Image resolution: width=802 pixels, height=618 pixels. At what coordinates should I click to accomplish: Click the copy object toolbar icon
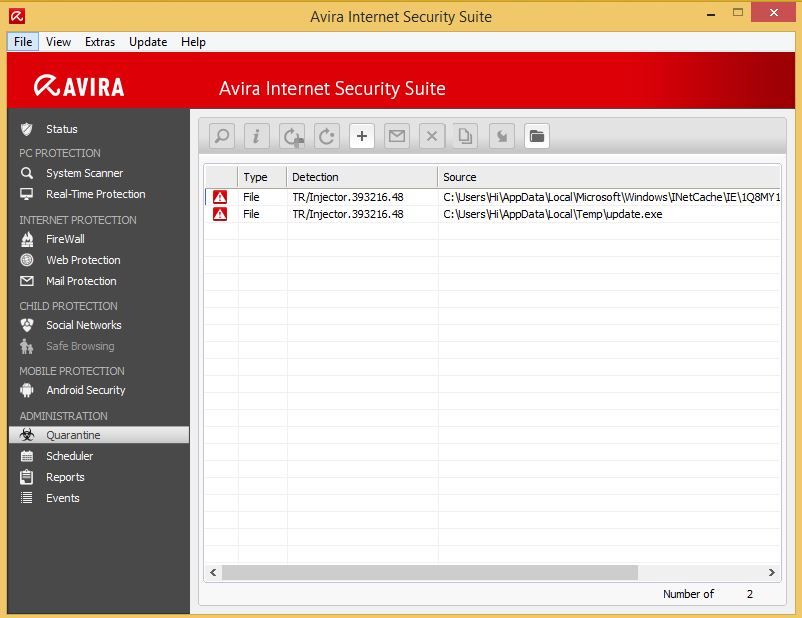click(465, 136)
